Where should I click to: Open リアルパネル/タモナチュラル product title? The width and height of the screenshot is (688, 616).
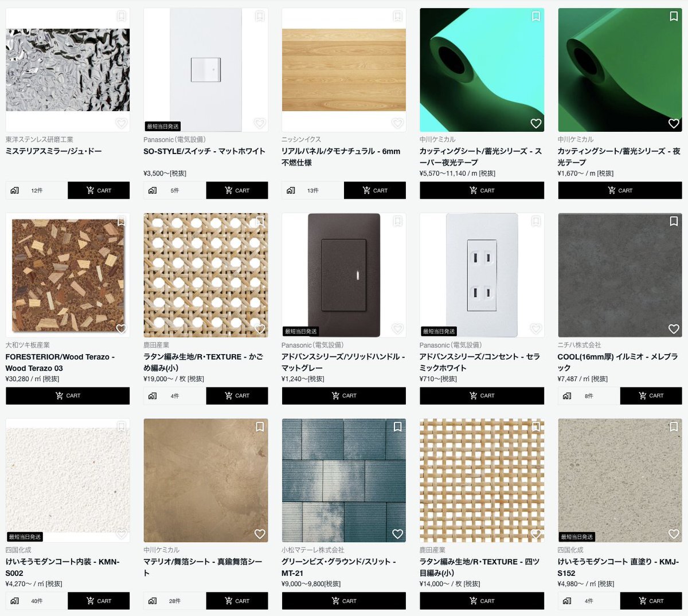click(x=341, y=157)
